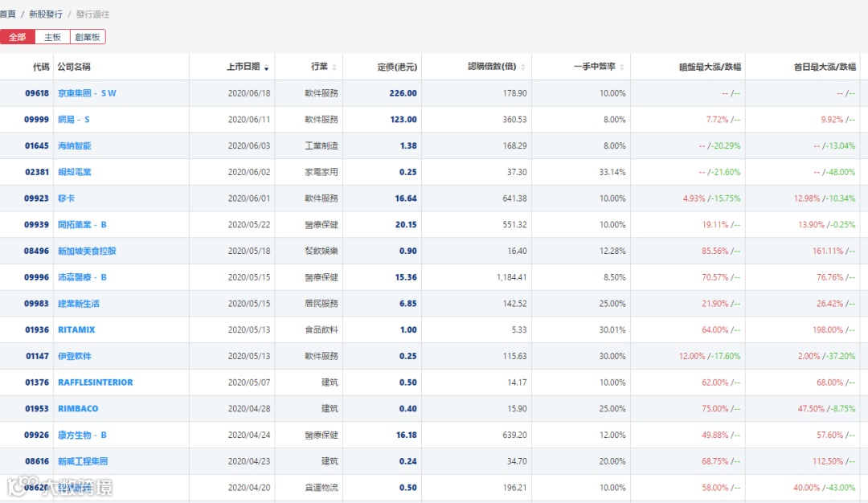
Task: Click listing date 2020/06/18
Action: (x=249, y=93)
